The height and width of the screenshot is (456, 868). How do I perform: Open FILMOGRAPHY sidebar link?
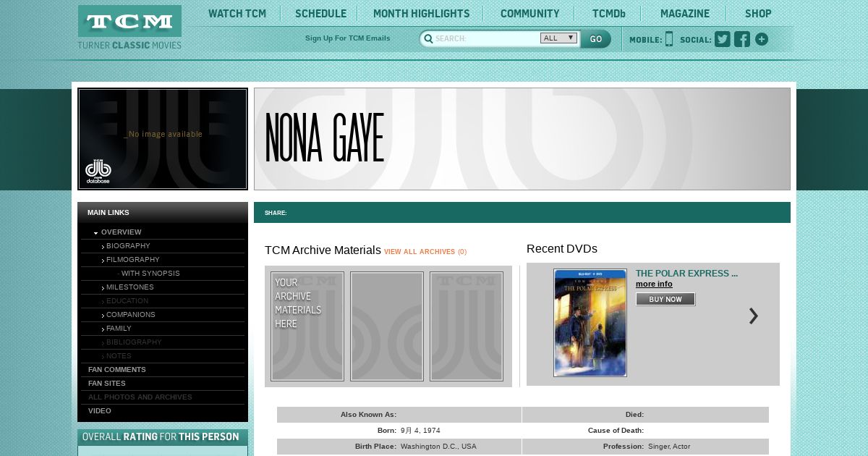[x=132, y=260]
